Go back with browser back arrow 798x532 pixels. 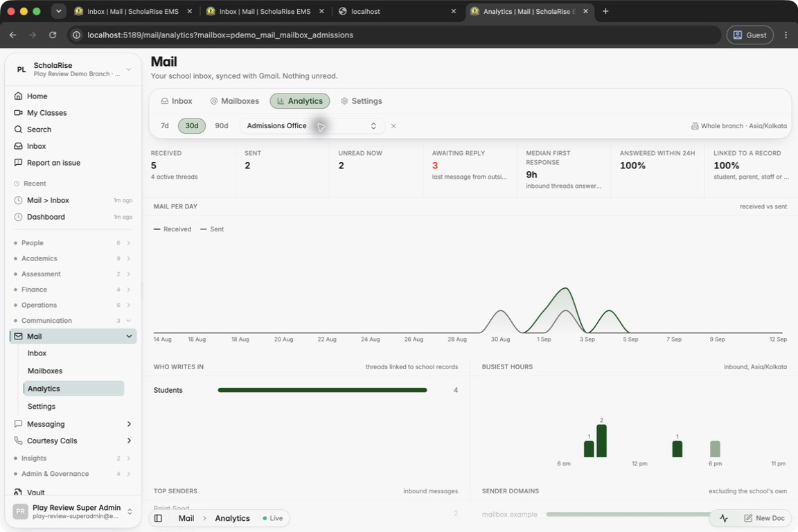click(x=12, y=35)
